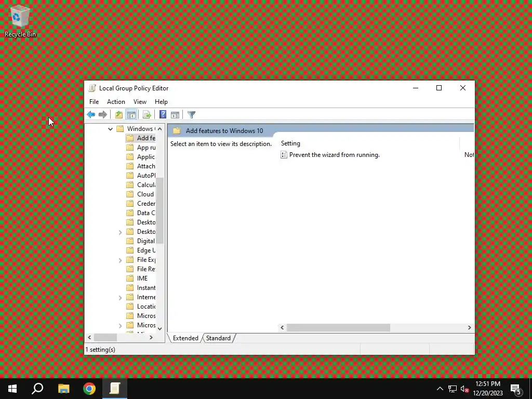Click the 'Prevent the wizard from running' policy icon
Screen dimensions: 532x399
(x=284, y=155)
